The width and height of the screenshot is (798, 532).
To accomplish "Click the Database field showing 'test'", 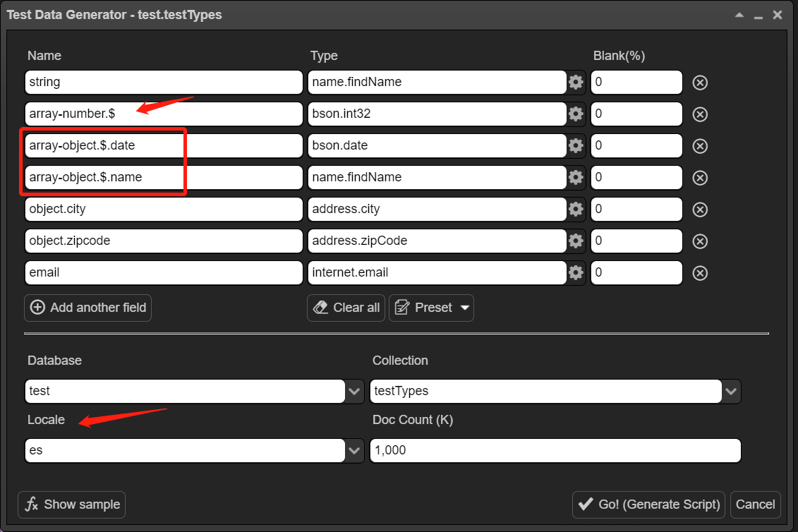I will pos(186,392).
